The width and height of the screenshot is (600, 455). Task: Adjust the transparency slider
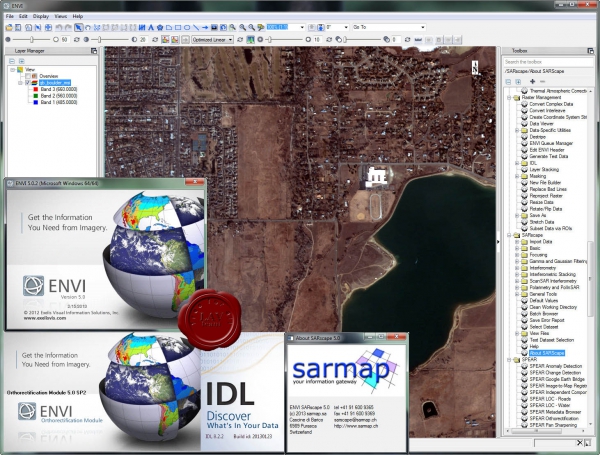click(x=345, y=39)
